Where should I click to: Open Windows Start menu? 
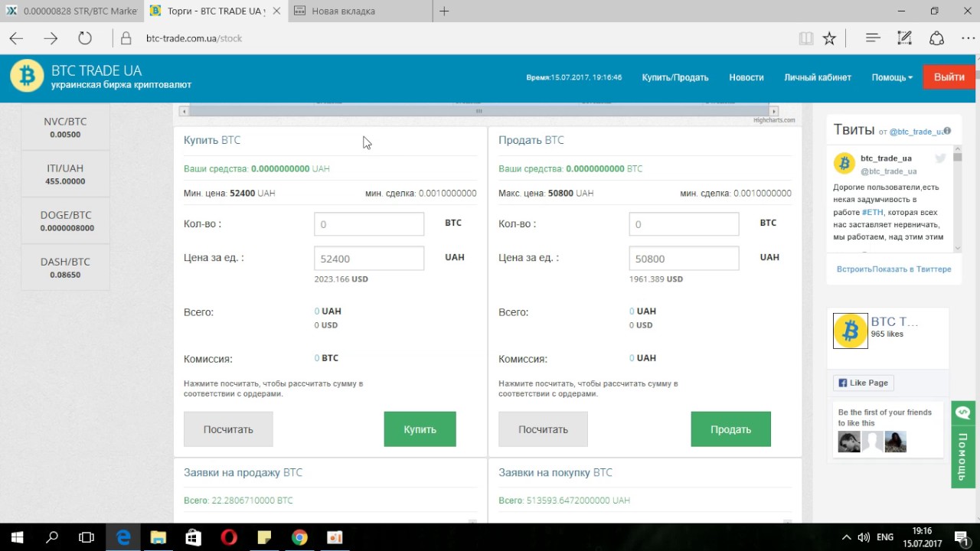click(17, 537)
